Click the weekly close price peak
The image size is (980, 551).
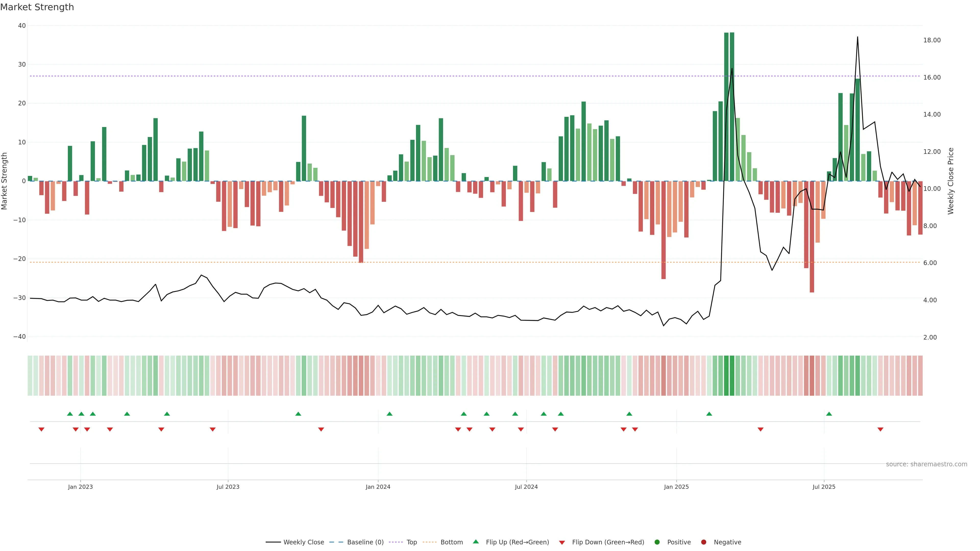click(x=857, y=37)
